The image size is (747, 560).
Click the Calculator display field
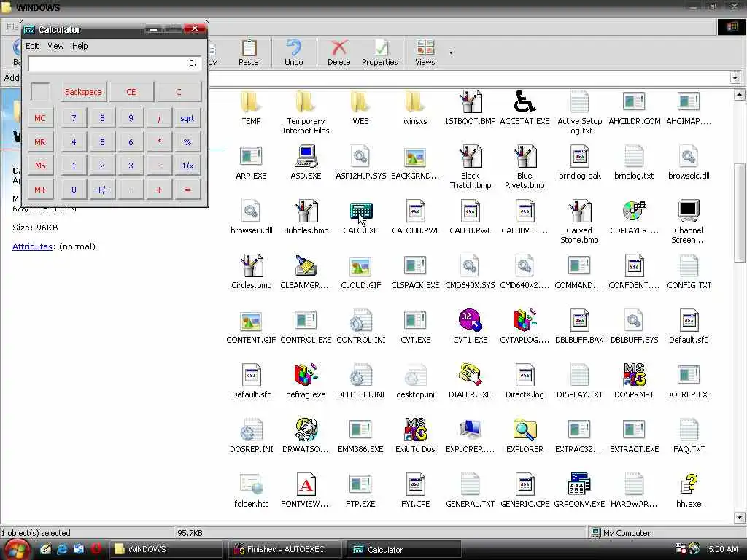[x=115, y=63]
